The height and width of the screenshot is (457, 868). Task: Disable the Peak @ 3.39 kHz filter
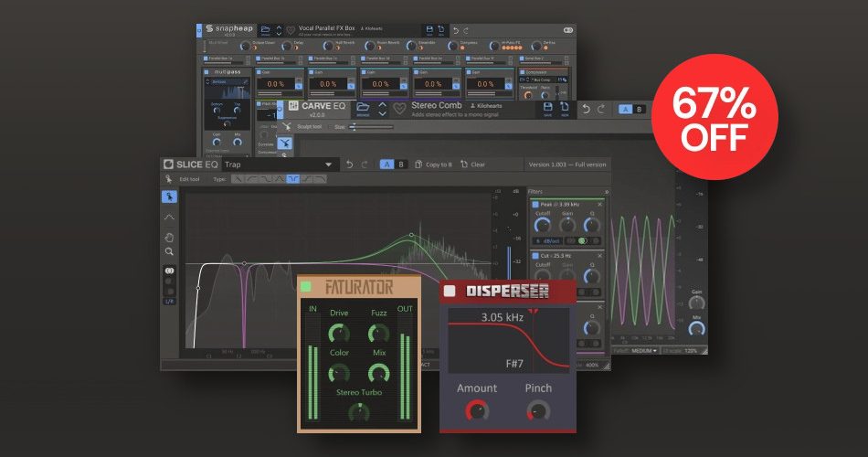pyautogui.click(x=535, y=204)
